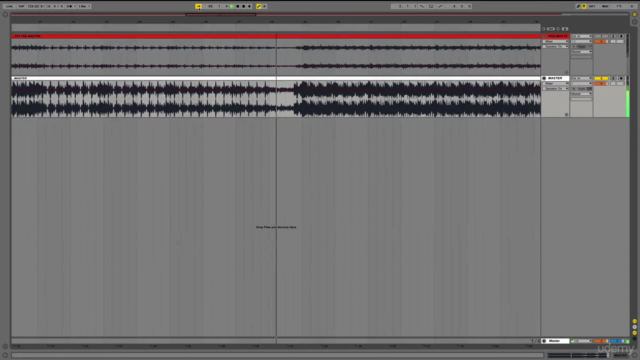Toggle the MIDI map mode switch
The width and height of the screenshot is (640, 360).
coord(605,7)
